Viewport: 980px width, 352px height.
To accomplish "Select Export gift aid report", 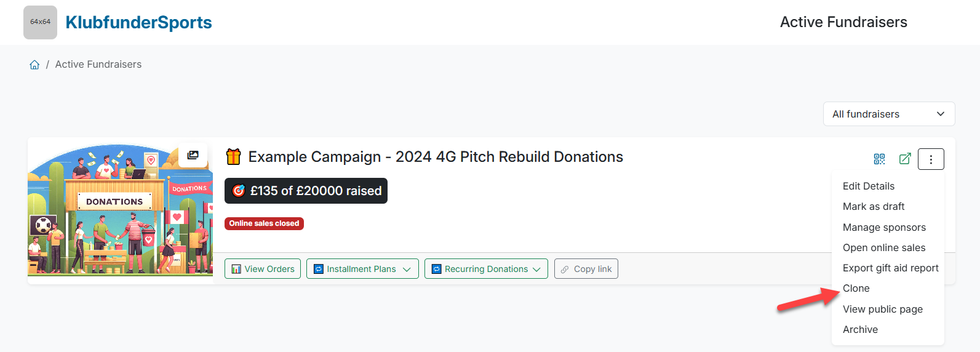I will [x=890, y=268].
